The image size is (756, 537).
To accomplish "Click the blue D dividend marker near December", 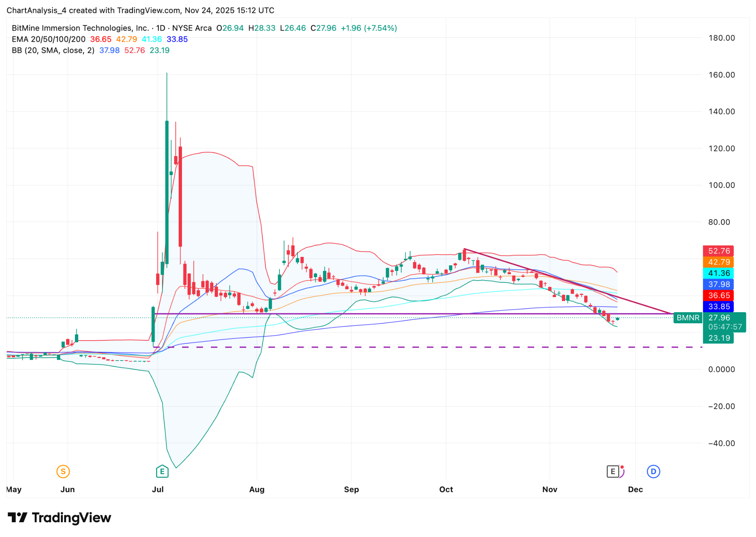I will click(653, 471).
